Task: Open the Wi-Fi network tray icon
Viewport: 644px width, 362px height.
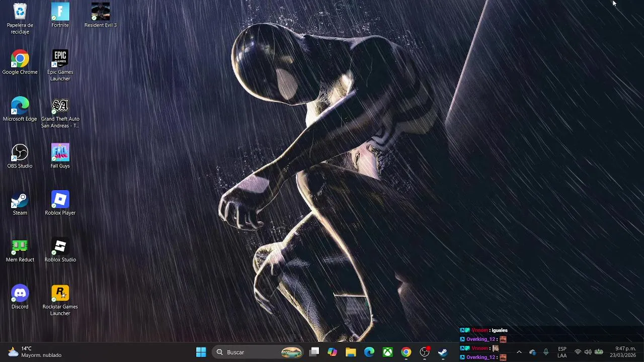Action: (x=578, y=352)
